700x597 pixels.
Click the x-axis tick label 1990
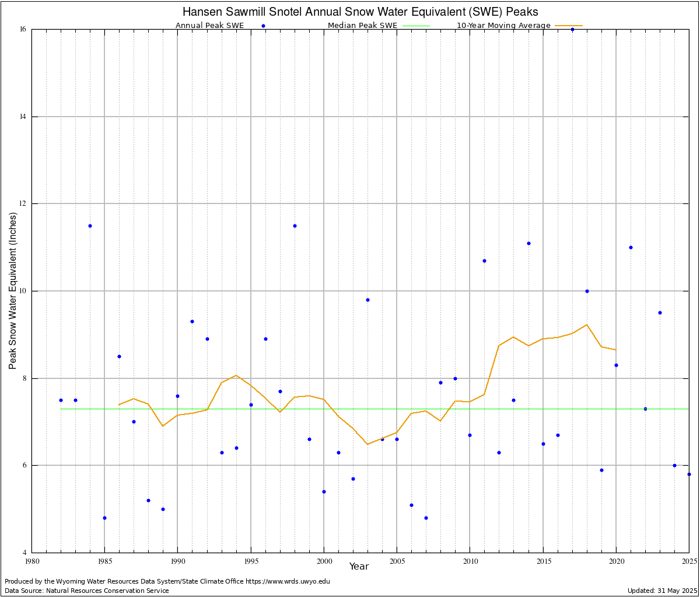click(x=178, y=561)
